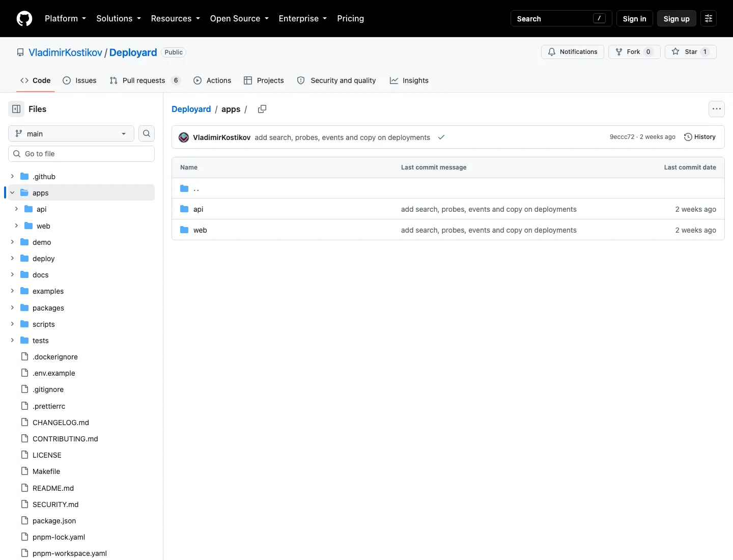Open the main branch selector

coord(71,133)
